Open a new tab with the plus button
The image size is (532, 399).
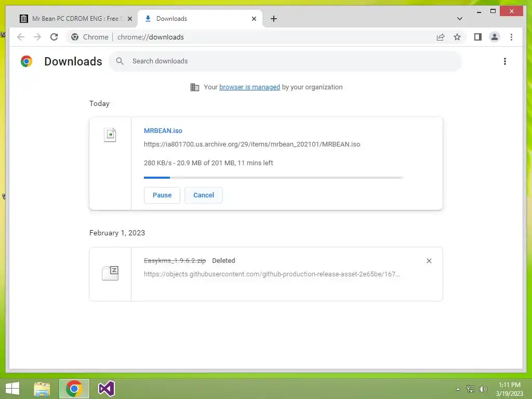point(274,19)
